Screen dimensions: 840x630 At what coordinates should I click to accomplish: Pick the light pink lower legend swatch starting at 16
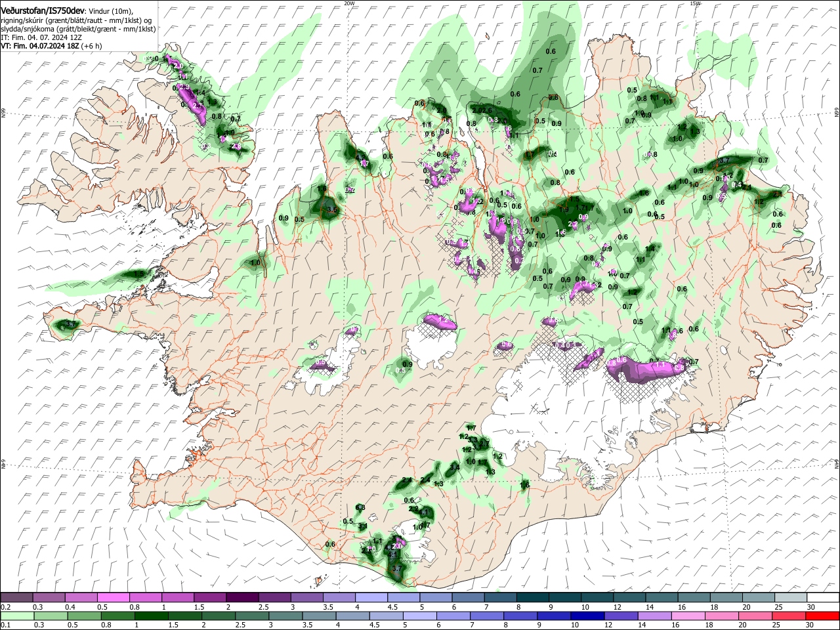pyautogui.click(x=688, y=616)
